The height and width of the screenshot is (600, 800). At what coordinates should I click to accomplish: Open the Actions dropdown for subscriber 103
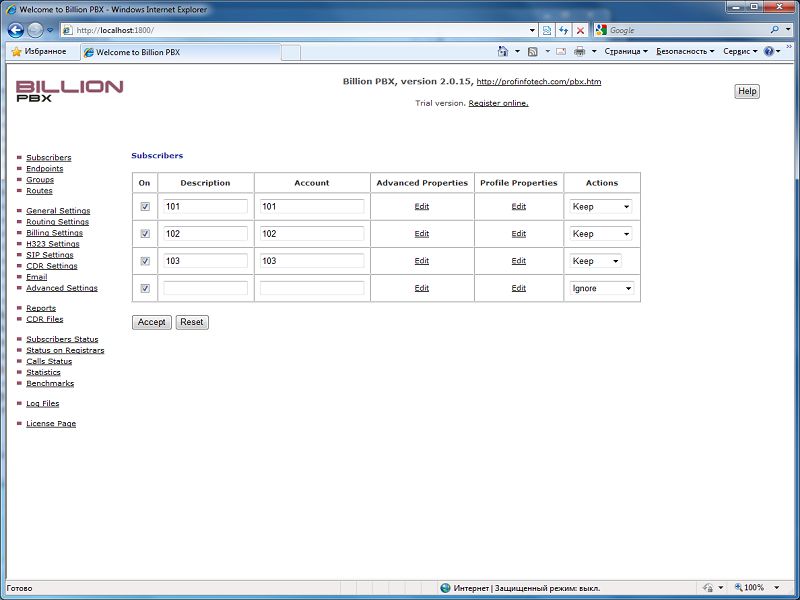click(x=595, y=261)
